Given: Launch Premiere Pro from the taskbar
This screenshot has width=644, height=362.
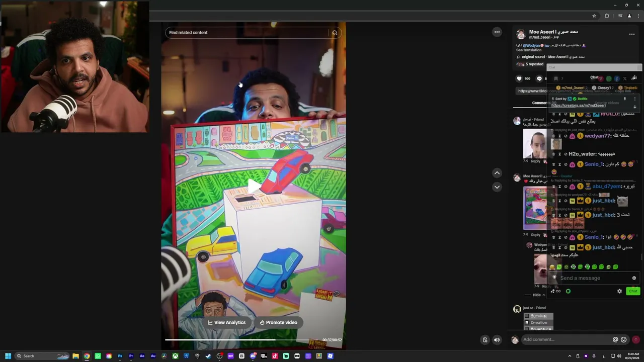Looking at the screenshot, I should [x=131, y=356].
